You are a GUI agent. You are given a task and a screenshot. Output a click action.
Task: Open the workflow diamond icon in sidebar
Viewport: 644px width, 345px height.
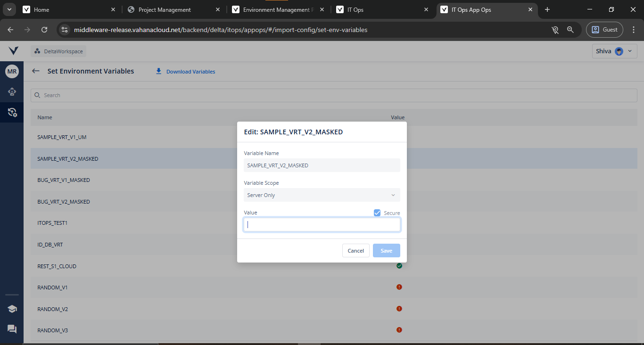coord(12,92)
